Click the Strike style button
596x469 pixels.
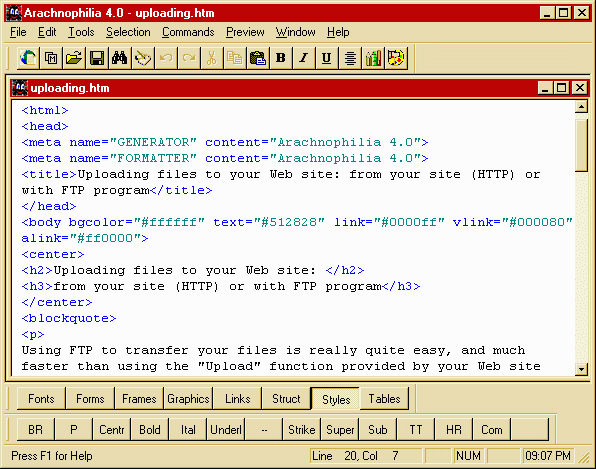click(301, 430)
